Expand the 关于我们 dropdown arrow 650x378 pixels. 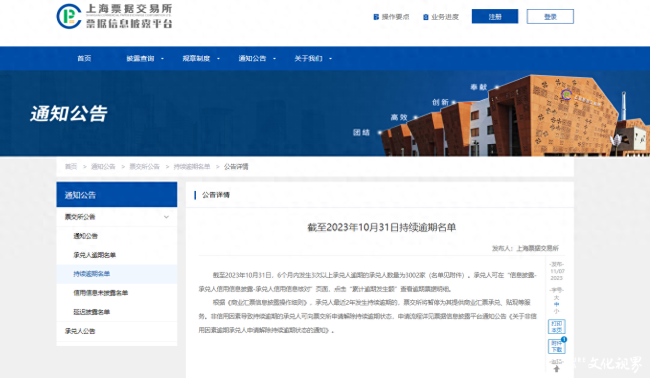[x=330, y=59]
